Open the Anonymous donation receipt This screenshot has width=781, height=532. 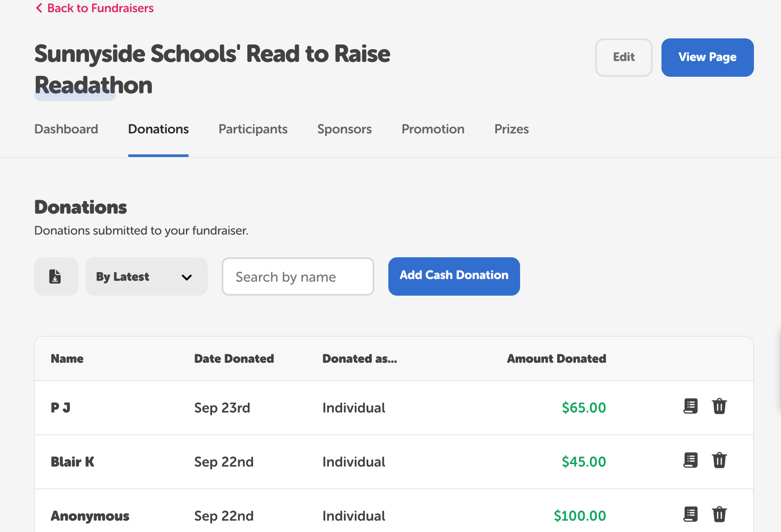click(x=690, y=514)
